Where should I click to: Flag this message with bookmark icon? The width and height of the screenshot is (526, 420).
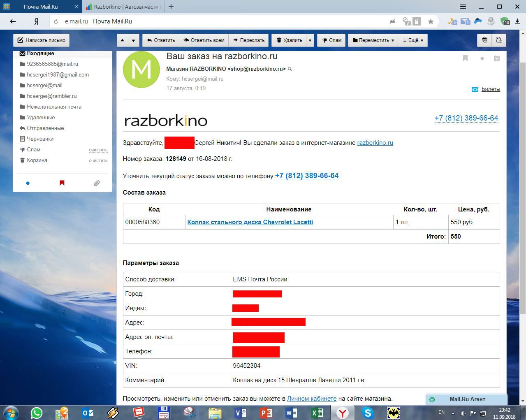pos(466,58)
